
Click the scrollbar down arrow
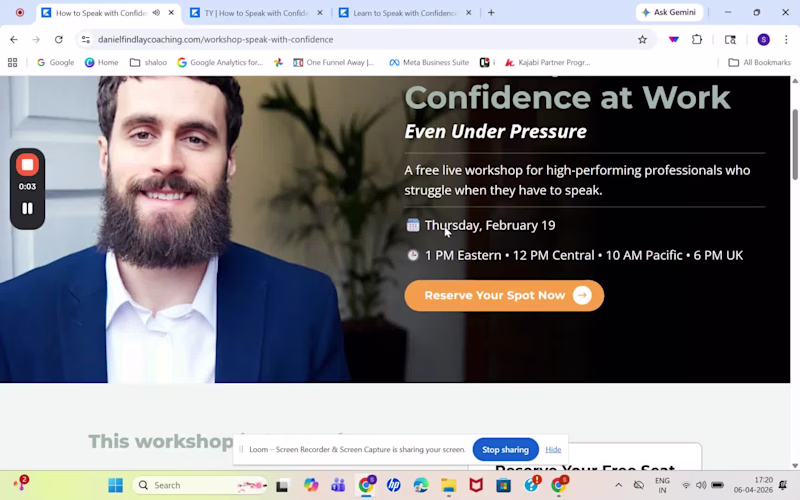tap(795, 465)
